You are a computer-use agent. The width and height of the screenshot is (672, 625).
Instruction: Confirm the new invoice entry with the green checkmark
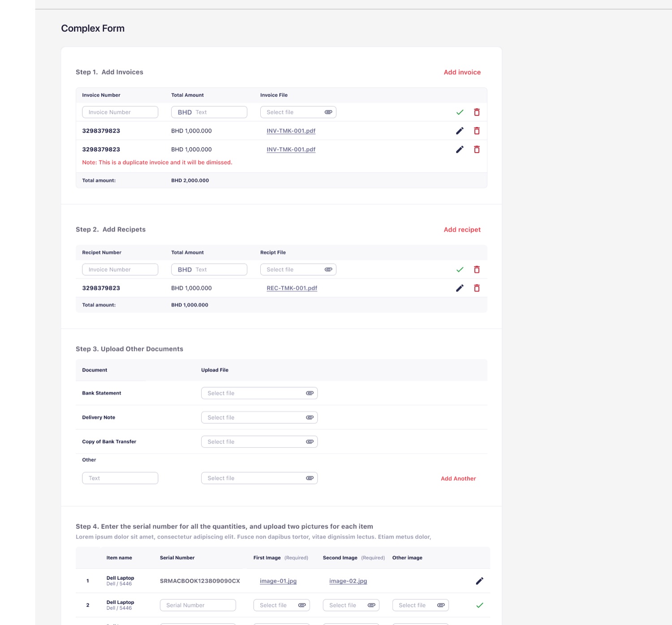460,112
